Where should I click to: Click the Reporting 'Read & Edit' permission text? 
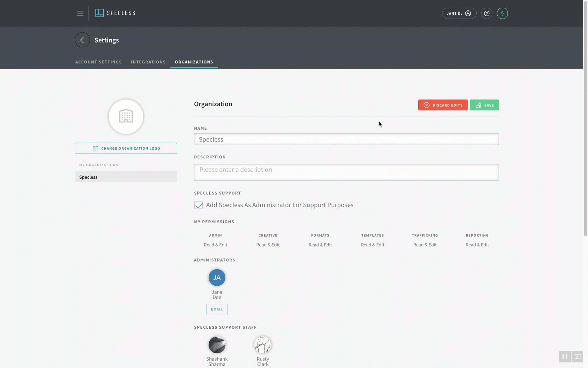pyautogui.click(x=477, y=245)
